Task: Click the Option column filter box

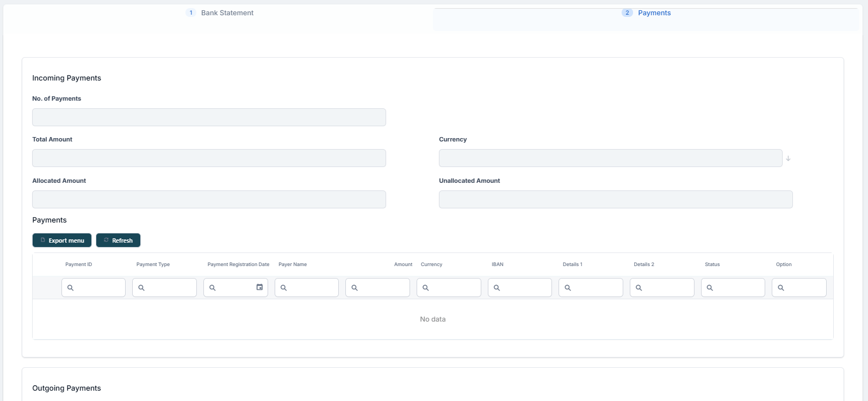Action: coord(804,288)
